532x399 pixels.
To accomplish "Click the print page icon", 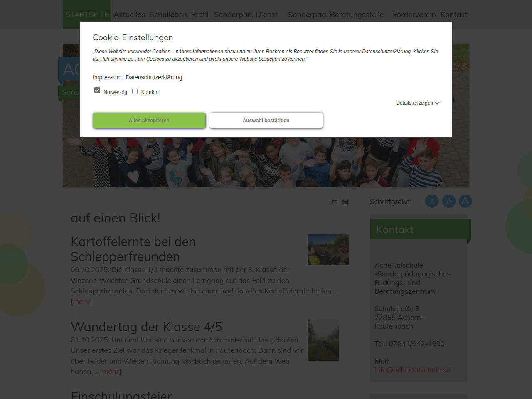I will tap(346, 202).
